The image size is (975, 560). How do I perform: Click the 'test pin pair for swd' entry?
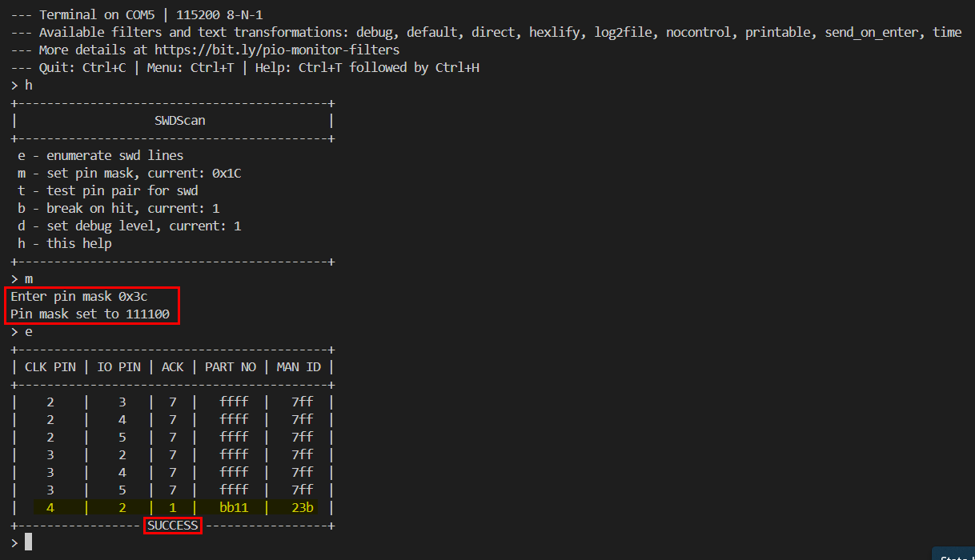108,190
